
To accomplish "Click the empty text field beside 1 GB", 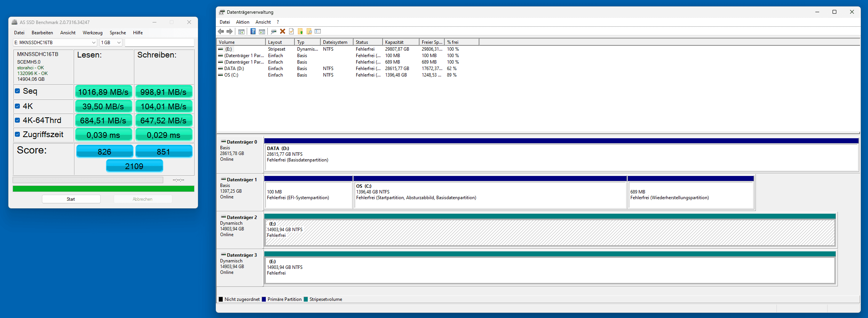I will (159, 43).
